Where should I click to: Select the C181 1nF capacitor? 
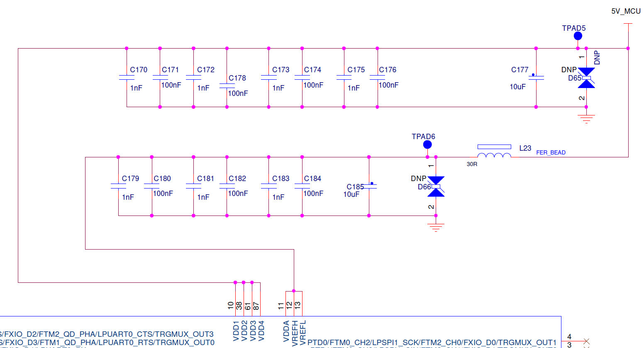tap(193, 186)
